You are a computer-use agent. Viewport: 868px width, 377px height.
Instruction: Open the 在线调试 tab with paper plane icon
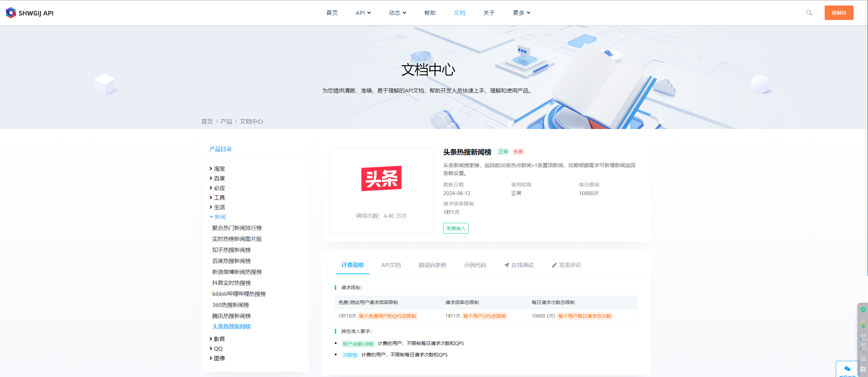(519, 265)
